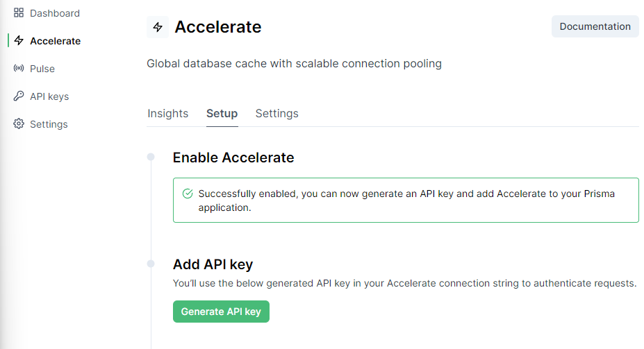Click the Add API key step bullet
Viewport: 644px width, 349px height.
pos(151,264)
